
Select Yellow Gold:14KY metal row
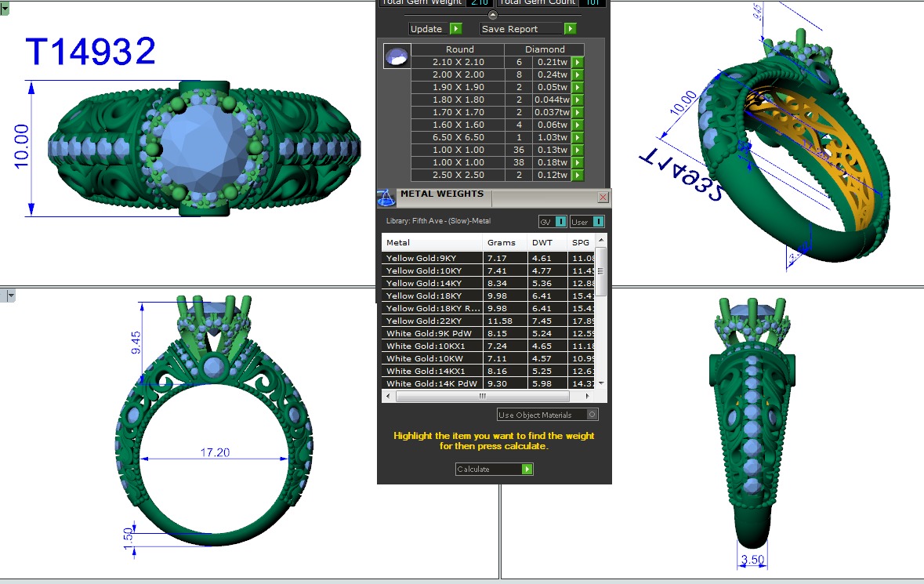(x=431, y=283)
